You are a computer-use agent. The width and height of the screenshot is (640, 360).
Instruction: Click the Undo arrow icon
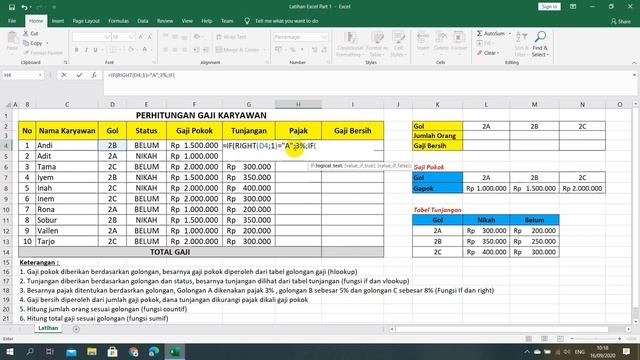(25, 7)
